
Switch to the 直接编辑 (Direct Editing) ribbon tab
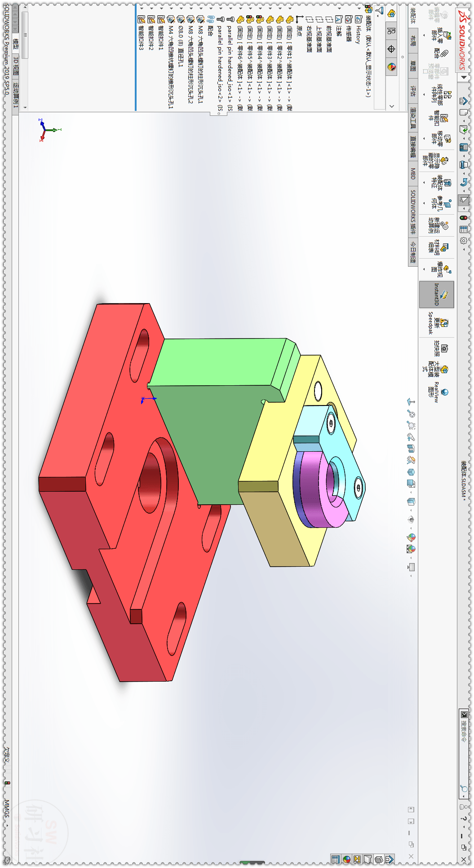point(413,147)
